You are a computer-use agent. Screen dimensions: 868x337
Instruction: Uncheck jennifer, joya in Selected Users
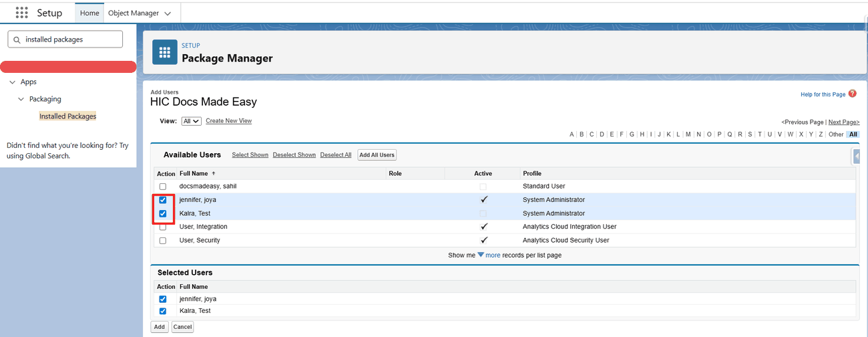click(163, 299)
